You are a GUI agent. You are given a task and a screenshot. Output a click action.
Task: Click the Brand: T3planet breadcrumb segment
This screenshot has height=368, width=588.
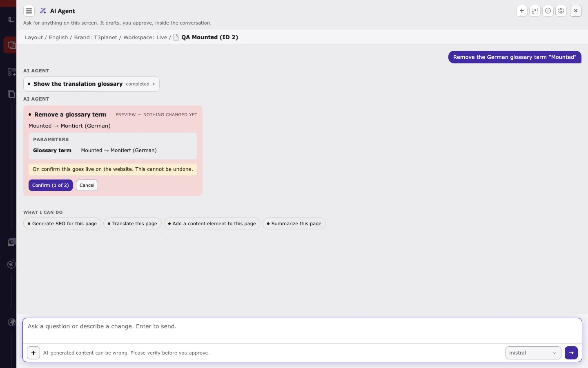(x=96, y=37)
